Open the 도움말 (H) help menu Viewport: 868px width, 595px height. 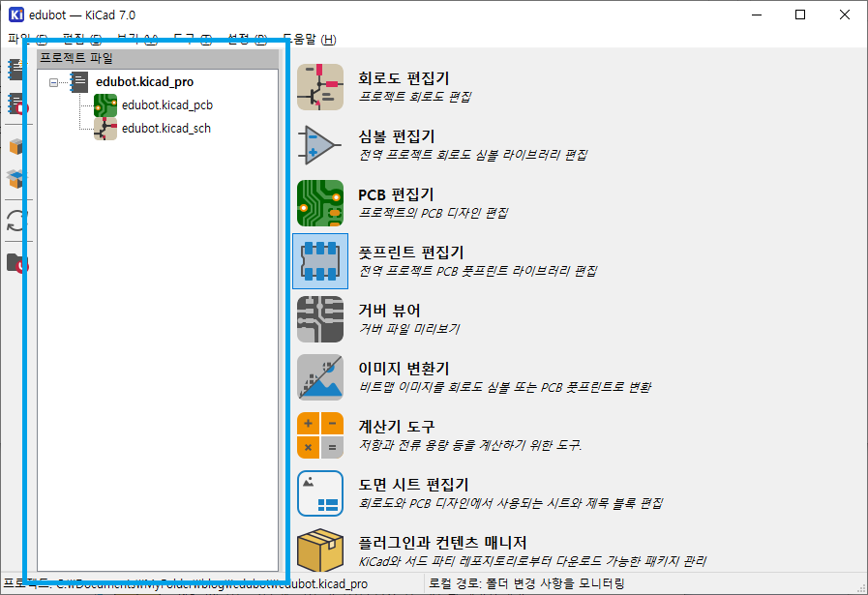coord(309,39)
